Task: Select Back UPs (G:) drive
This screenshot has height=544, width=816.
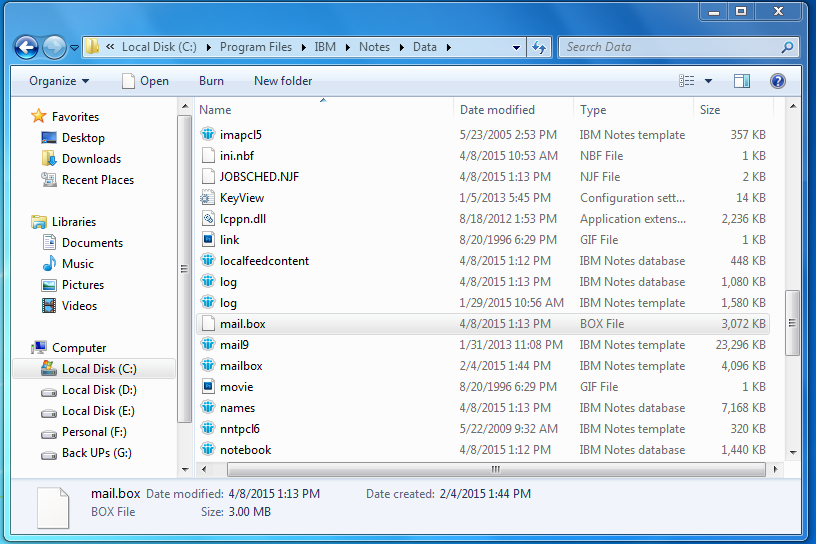Action: 96,453
